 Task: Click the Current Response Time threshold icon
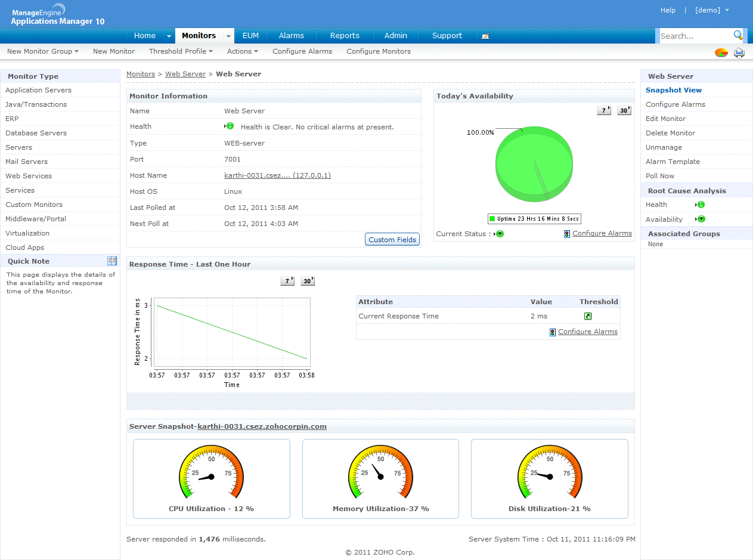point(588,316)
